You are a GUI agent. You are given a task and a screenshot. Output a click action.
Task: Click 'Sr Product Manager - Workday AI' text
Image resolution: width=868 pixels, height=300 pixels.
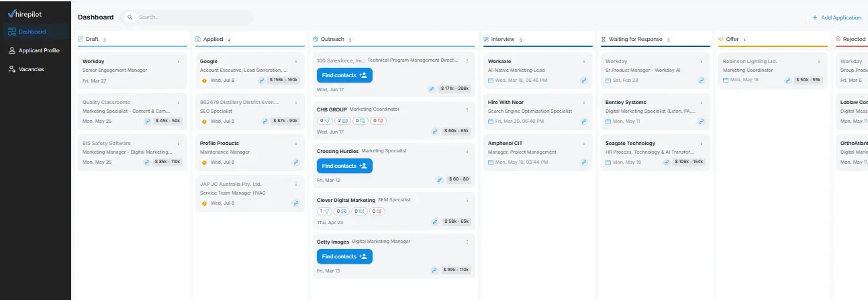point(643,70)
